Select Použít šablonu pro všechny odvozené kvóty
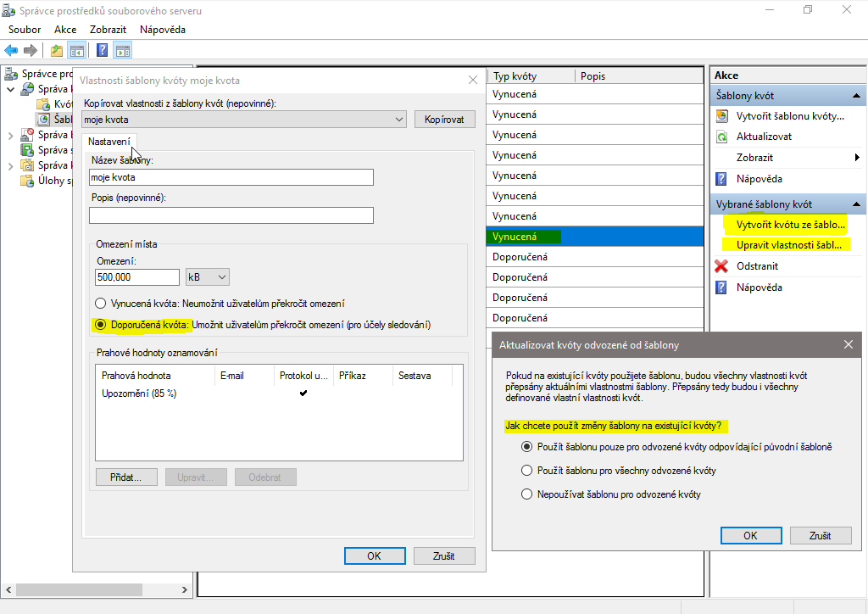 click(526, 470)
